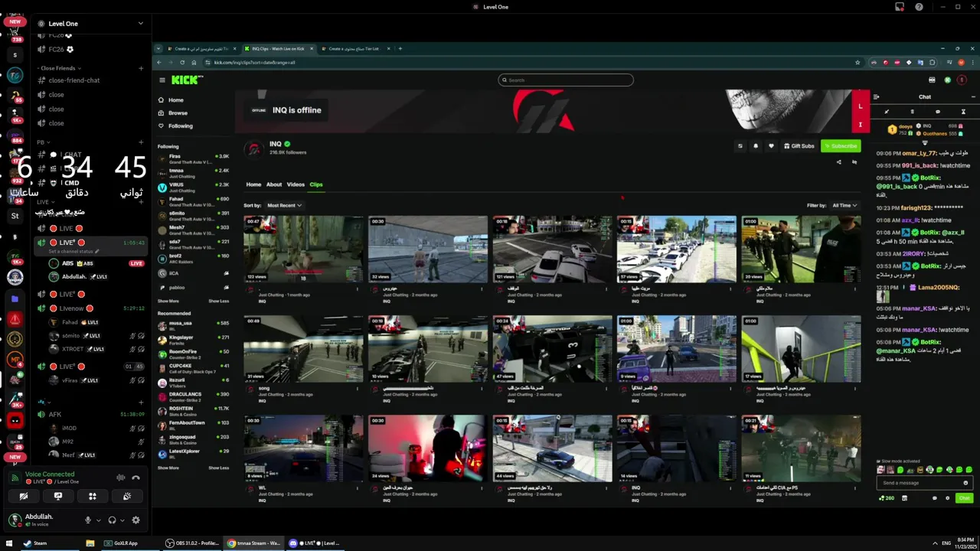The image size is (980, 551).
Task: Click the Kick search field
Action: click(566, 80)
